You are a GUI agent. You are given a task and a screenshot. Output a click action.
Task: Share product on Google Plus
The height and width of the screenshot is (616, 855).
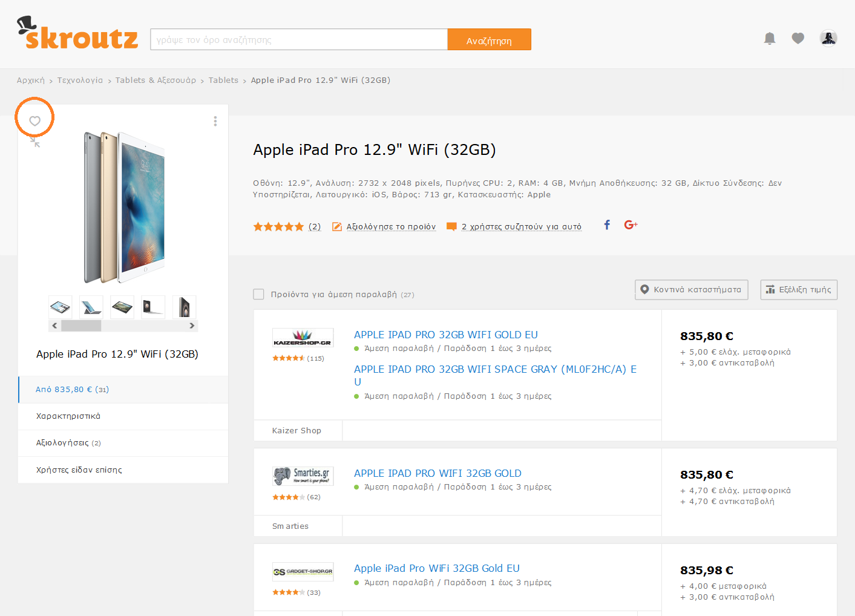(631, 225)
